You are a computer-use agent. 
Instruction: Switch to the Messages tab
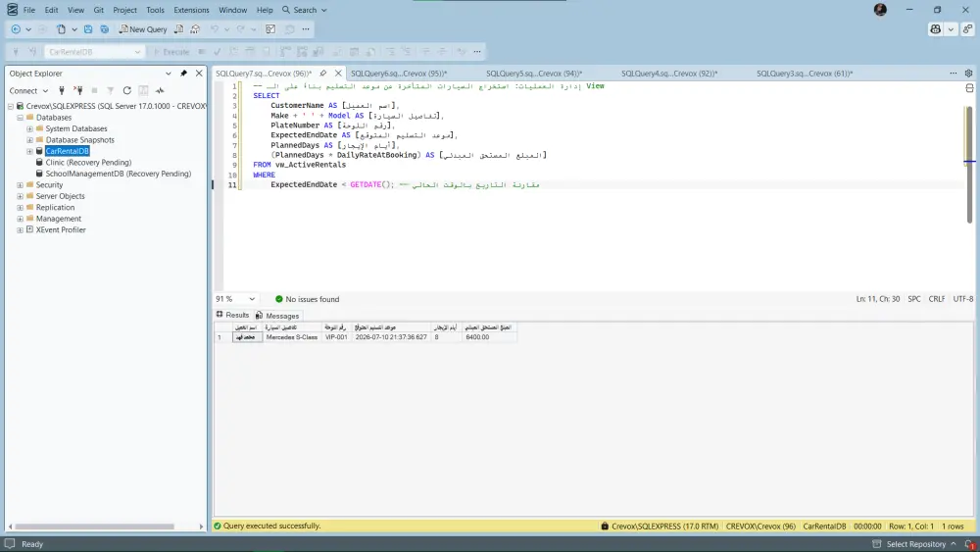tap(277, 316)
